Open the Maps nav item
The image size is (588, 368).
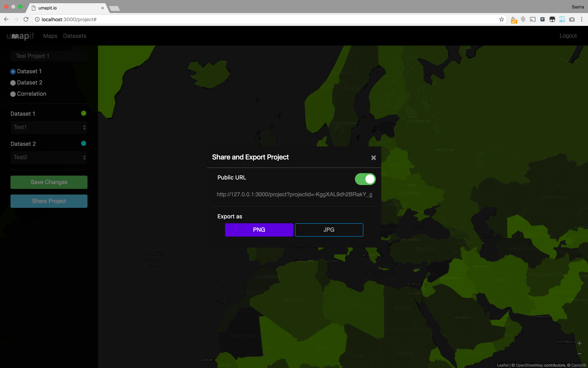click(x=50, y=36)
